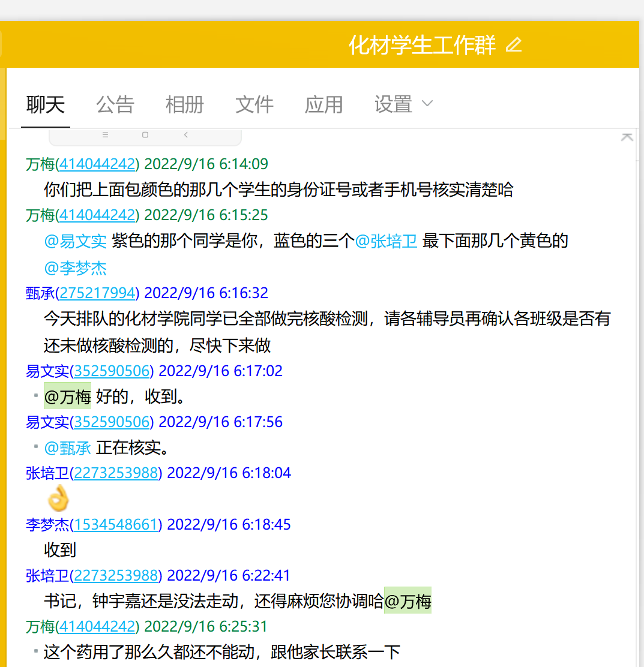Select the 应用 tab
Viewport: 644px width, 667px height.
point(324,104)
